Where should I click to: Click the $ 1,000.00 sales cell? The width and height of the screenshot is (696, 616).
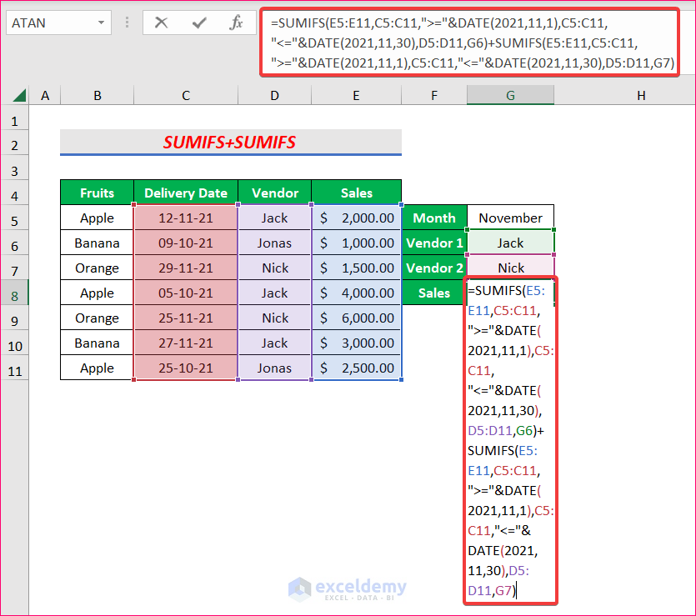coord(357,243)
